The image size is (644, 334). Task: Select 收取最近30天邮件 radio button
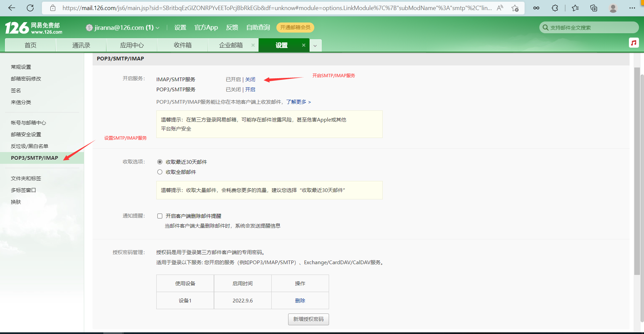click(x=160, y=162)
